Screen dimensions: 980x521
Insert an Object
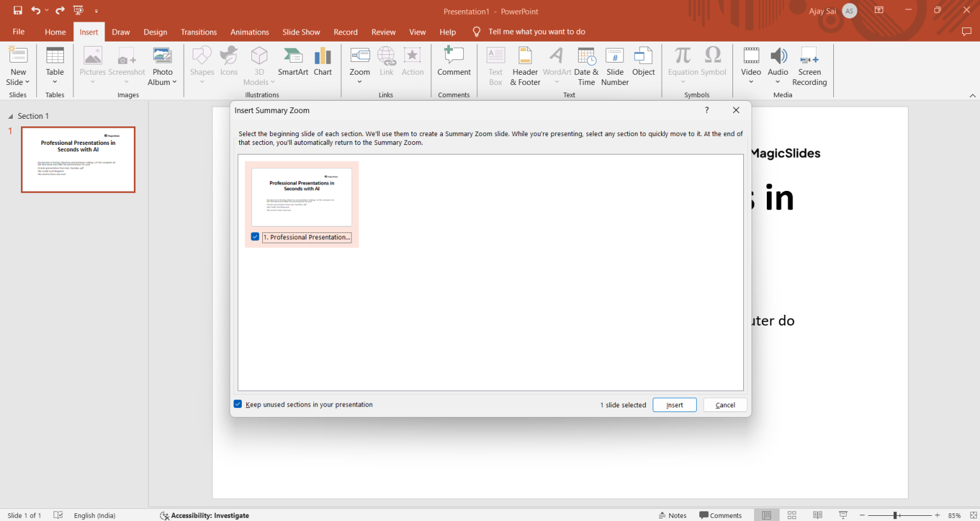pyautogui.click(x=644, y=62)
